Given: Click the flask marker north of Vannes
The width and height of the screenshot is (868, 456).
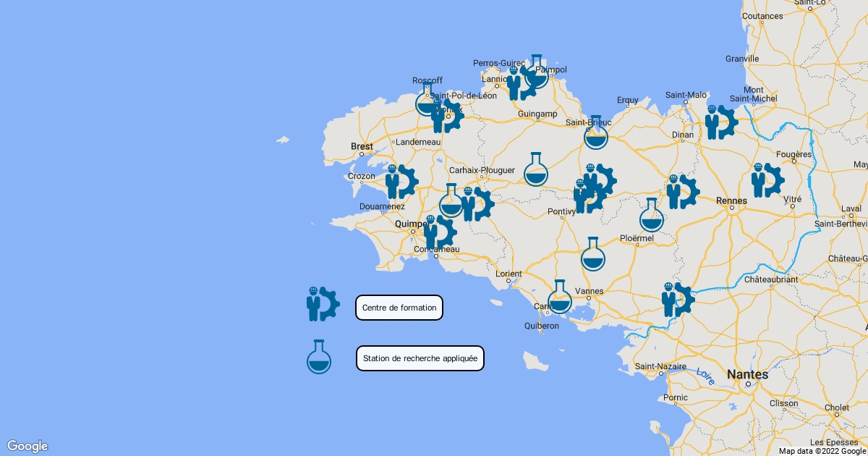Looking at the screenshot, I should (x=593, y=256).
